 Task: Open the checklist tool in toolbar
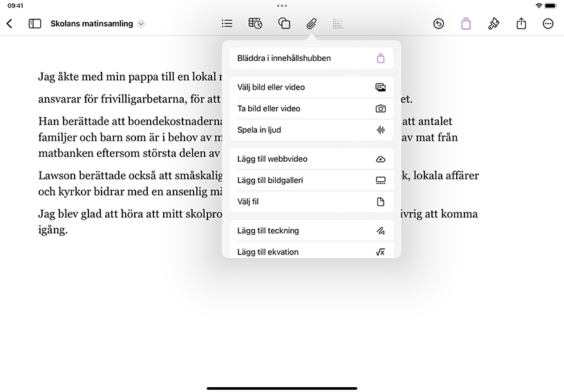click(x=227, y=24)
